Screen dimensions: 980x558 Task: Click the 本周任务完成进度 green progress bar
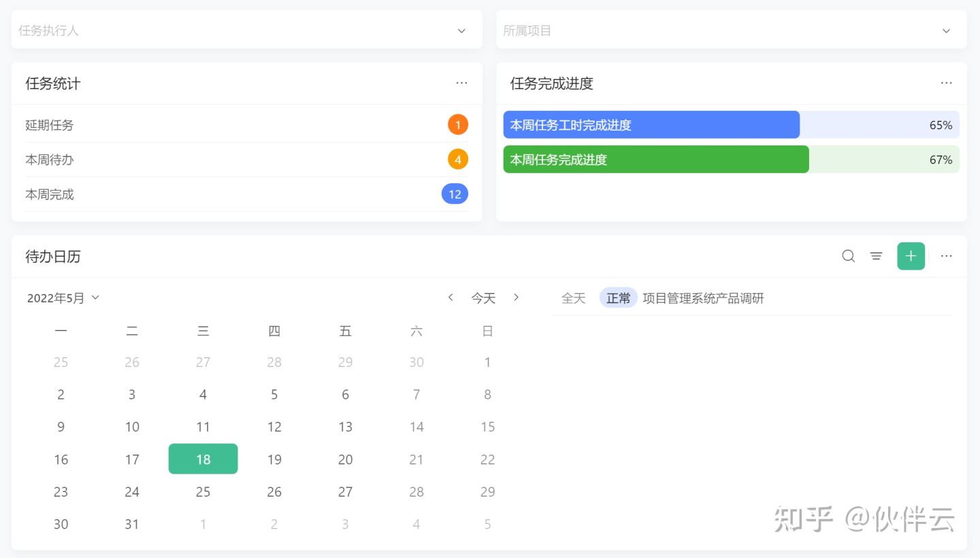click(655, 160)
